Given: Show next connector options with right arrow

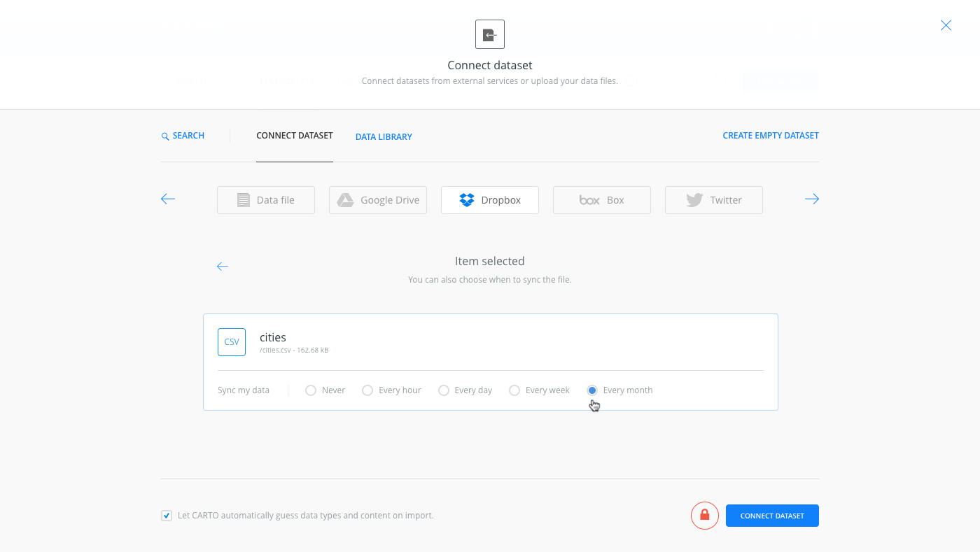Looking at the screenshot, I should (x=812, y=199).
